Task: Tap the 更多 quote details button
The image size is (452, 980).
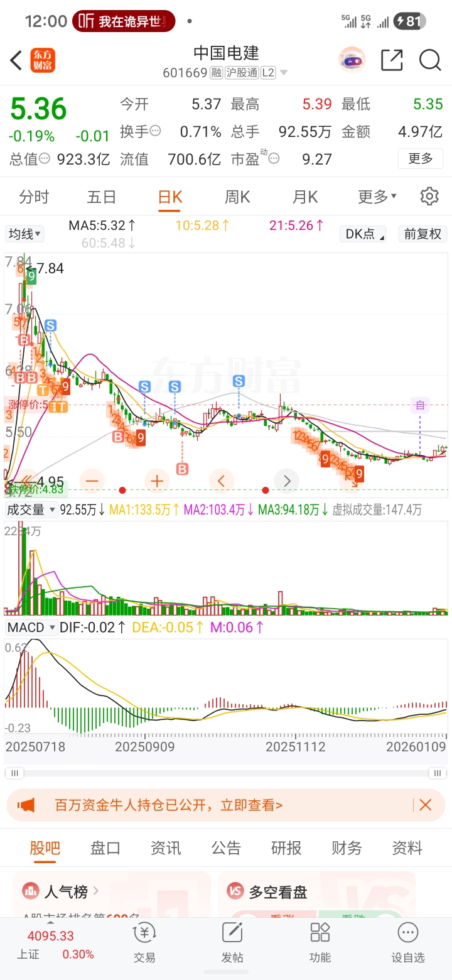Action: point(421,158)
